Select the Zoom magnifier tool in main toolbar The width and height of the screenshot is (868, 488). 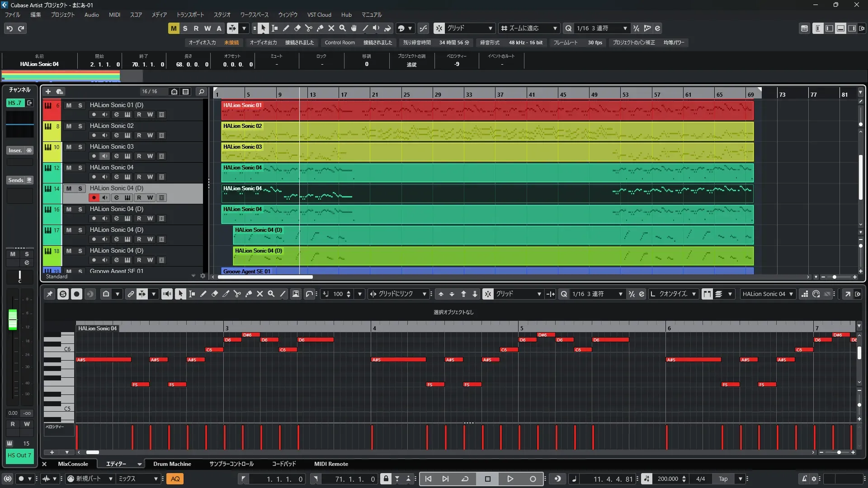coord(343,28)
